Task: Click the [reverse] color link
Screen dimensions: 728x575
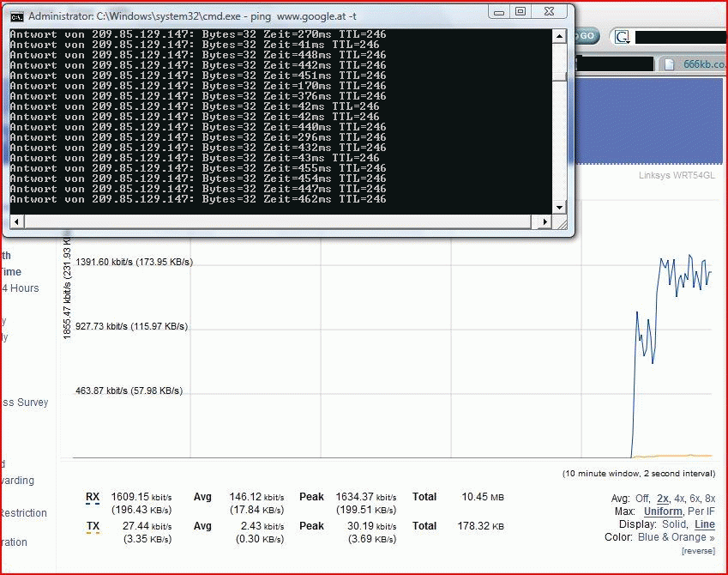Action: [698, 551]
